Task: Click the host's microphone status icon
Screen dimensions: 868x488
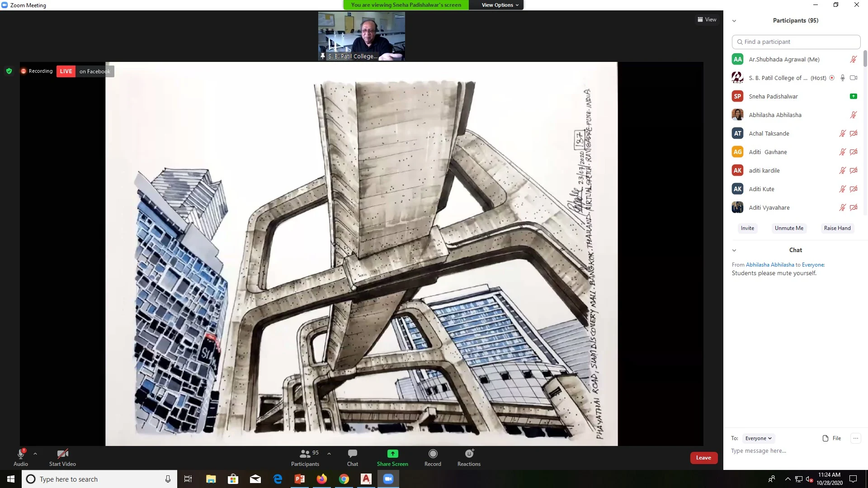Action: point(843,78)
